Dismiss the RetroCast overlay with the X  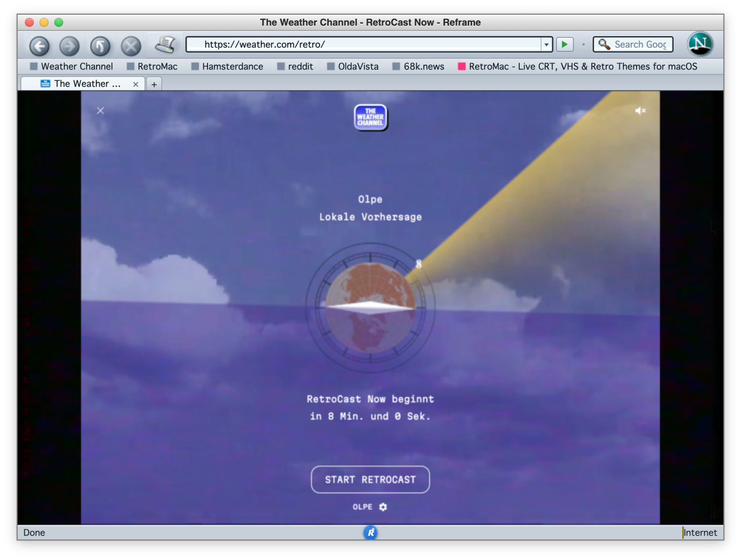(x=100, y=111)
